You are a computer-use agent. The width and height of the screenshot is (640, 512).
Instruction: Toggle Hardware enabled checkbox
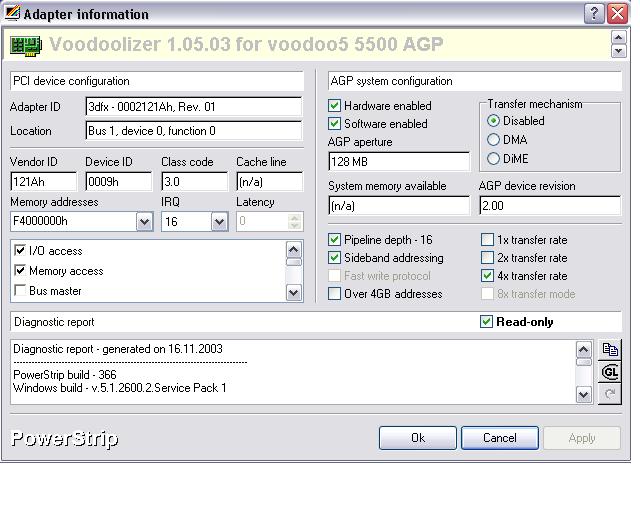[x=334, y=106]
